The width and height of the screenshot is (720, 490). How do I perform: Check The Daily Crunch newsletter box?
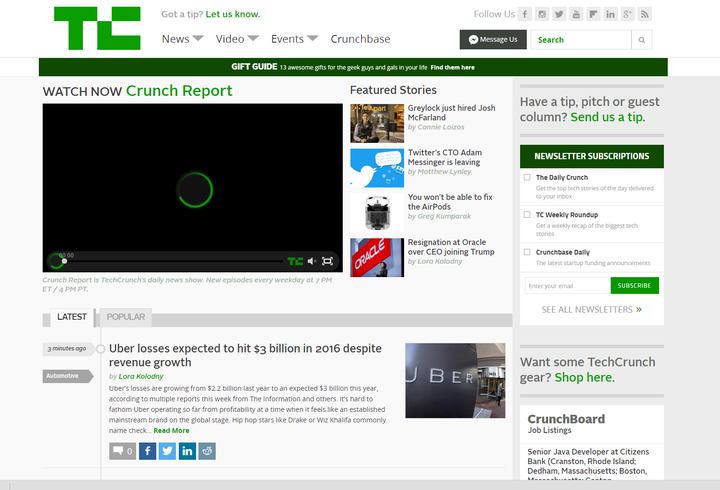pos(527,177)
